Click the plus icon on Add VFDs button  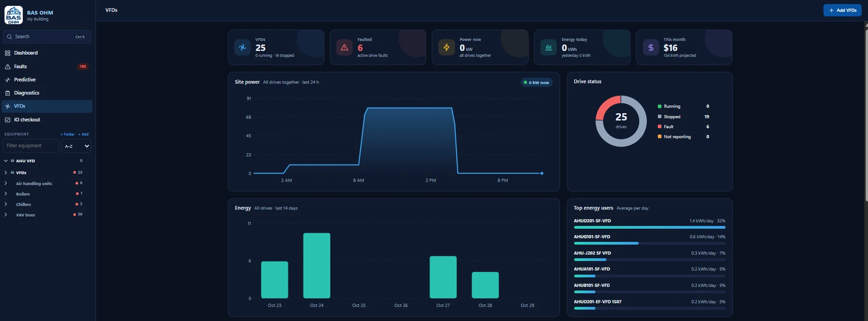pyautogui.click(x=831, y=10)
